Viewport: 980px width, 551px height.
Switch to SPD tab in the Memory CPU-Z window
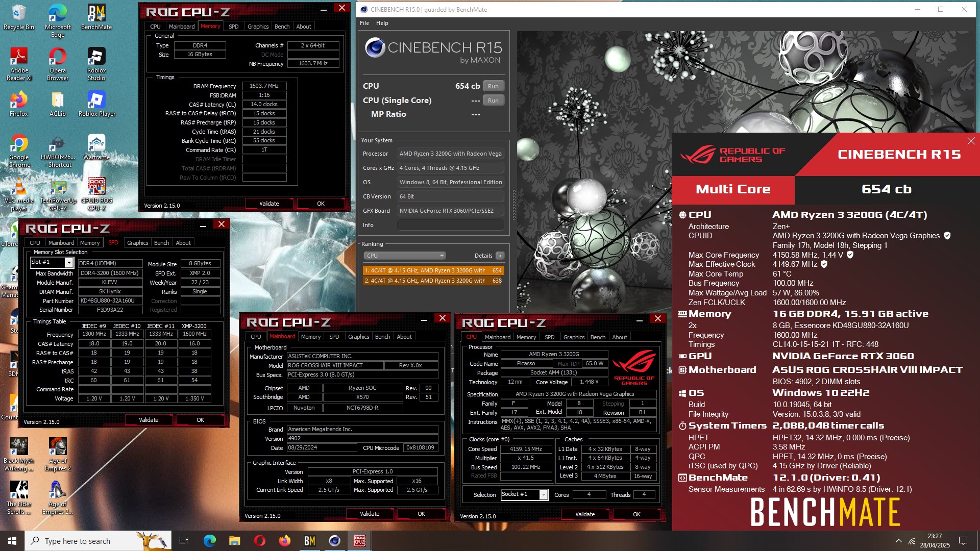[233, 27]
